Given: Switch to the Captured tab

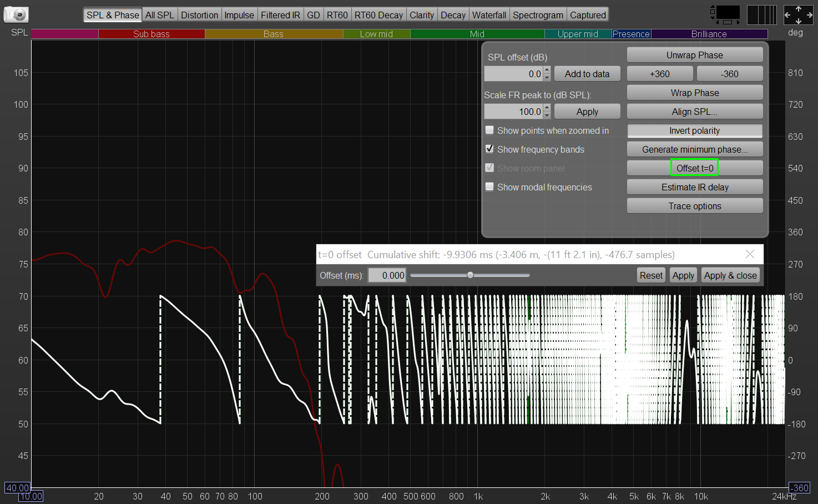Looking at the screenshot, I should (588, 15).
